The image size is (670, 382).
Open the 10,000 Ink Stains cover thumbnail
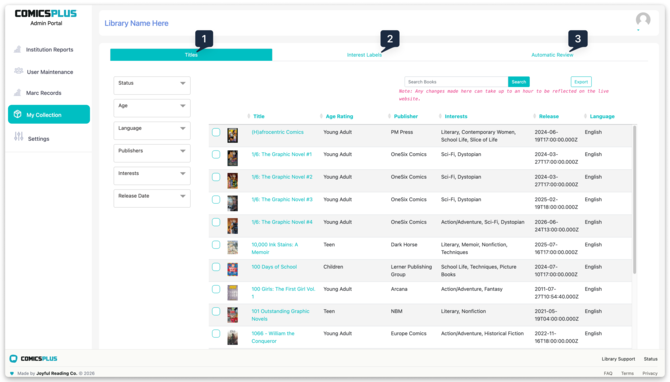tap(232, 247)
